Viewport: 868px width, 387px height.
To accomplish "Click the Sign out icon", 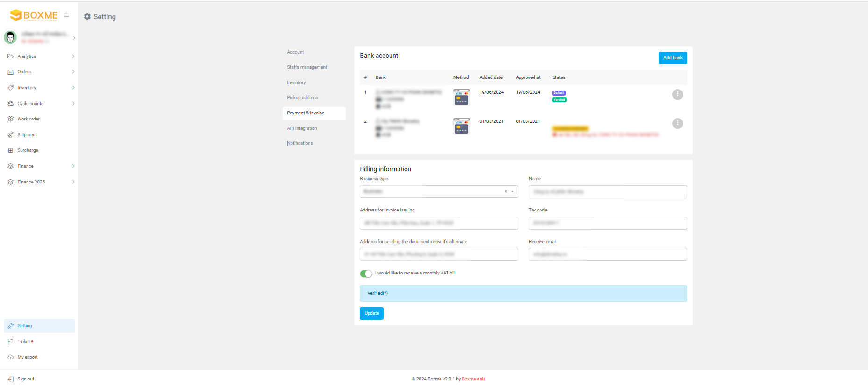I will (11, 379).
